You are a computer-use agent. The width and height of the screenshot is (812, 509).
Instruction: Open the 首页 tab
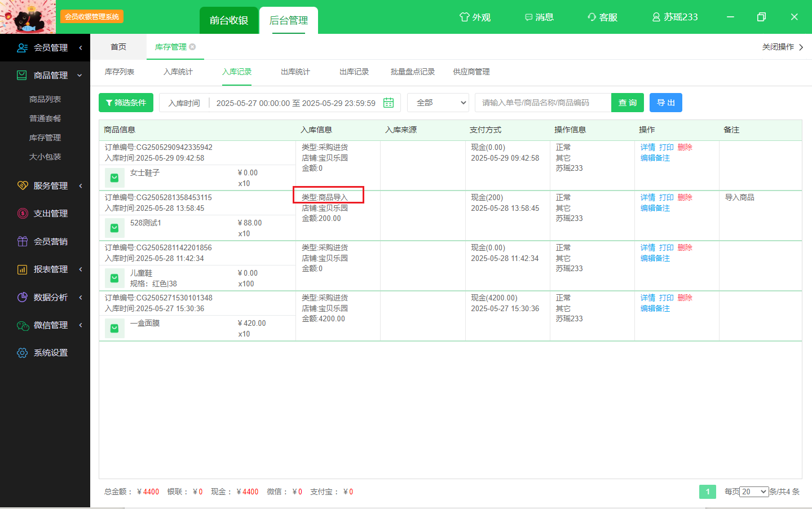click(x=118, y=47)
